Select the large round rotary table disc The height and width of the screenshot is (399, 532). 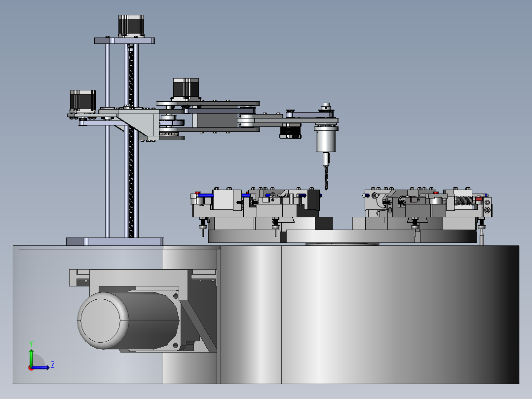point(342,236)
